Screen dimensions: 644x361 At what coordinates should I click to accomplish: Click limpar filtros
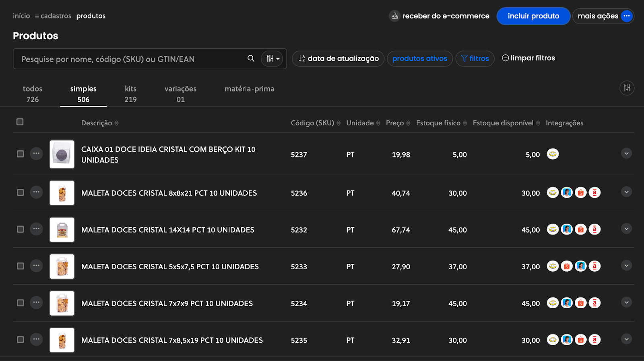point(528,58)
